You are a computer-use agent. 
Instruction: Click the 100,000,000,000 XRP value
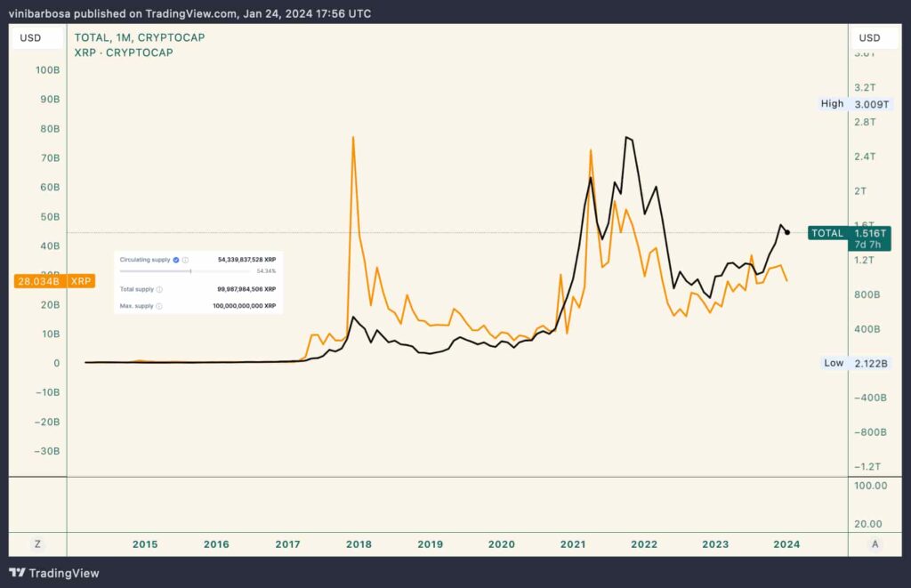[x=244, y=306]
